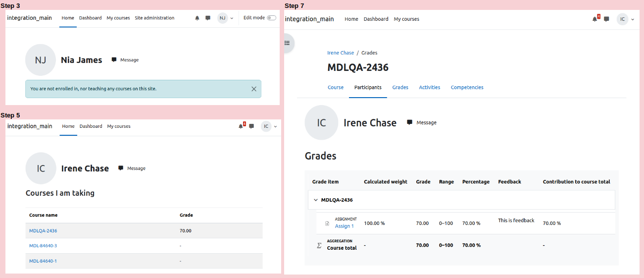Click large IC profile picture in Step 5
The width and height of the screenshot is (644, 278).
tap(41, 168)
